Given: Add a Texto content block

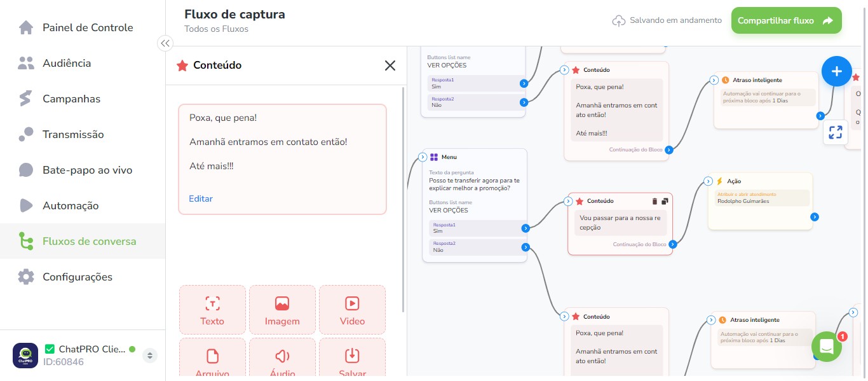Looking at the screenshot, I should (212, 310).
